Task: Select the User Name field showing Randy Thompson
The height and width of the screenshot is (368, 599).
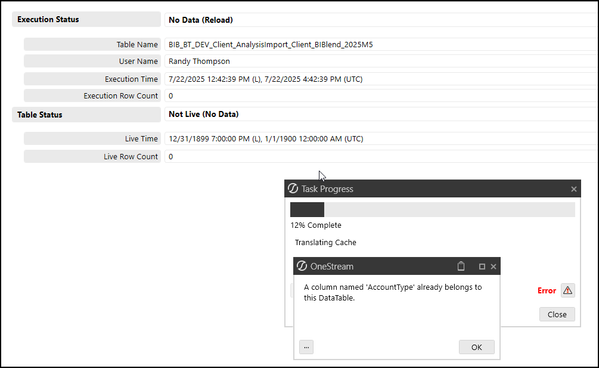Action: (x=380, y=61)
